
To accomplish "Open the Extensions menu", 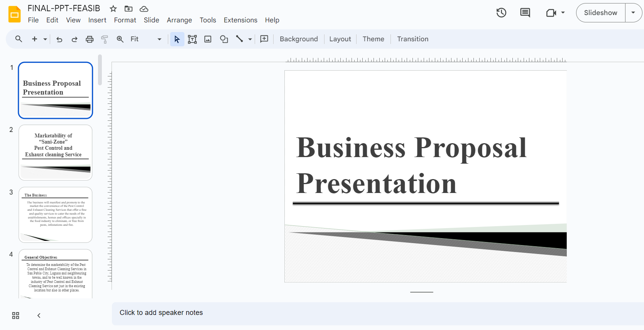I will 240,20.
